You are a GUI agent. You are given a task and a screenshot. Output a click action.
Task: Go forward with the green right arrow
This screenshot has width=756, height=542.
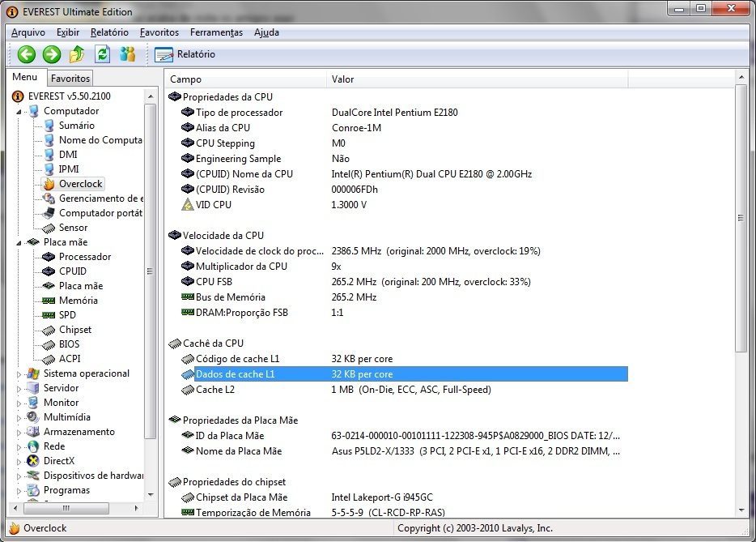pos(52,54)
